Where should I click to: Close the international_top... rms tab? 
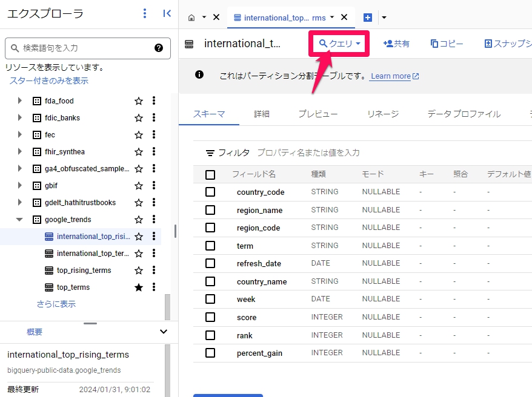point(344,18)
